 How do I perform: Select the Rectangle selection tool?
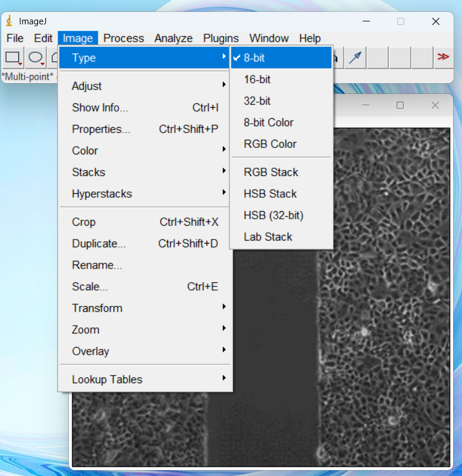coord(13,58)
